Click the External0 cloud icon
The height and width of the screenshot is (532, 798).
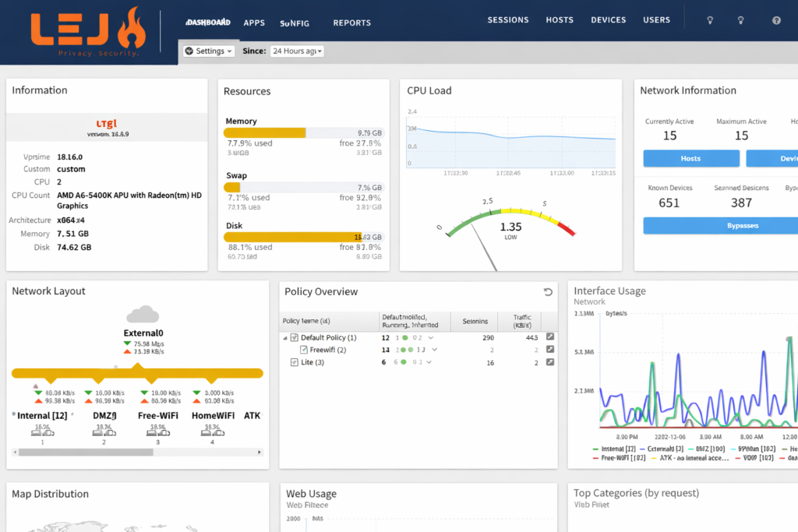pos(143,315)
